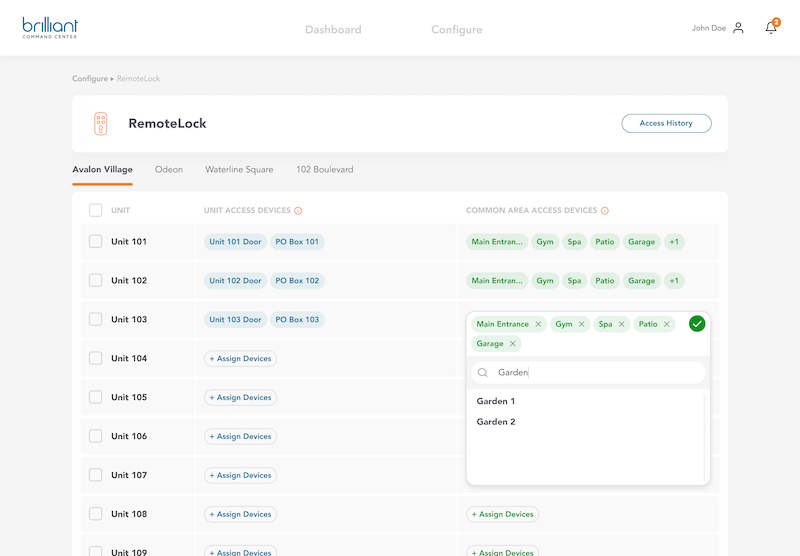Viewport: 800px width, 556px height.
Task: Click info icon beside Unit Access Devices
Action: click(x=298, y=211)
